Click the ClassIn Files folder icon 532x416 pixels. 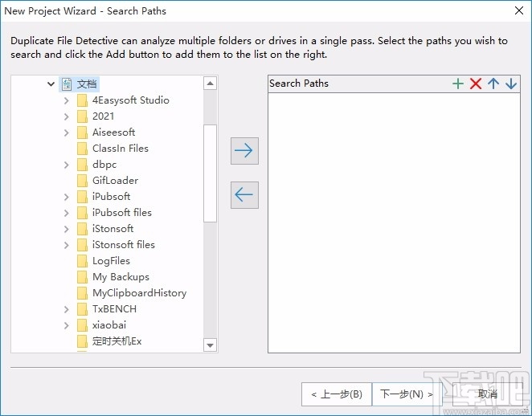(82, 149)
